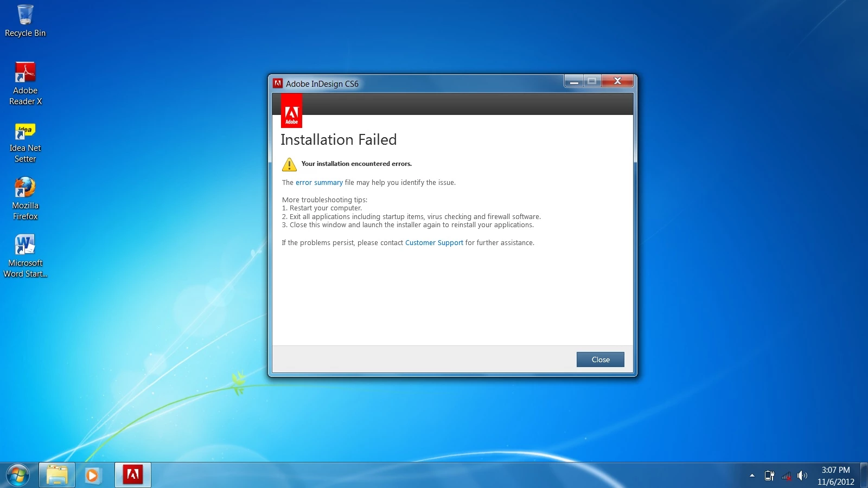This screenshot has height=488, width=868.
Task: Launch Windows Media Player from taskbar
Action: click(92, 476)
